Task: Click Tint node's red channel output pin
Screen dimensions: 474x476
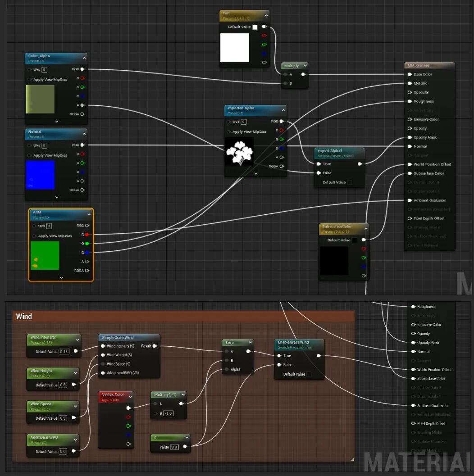Action: pyautogui.click(x=264, y=36)
